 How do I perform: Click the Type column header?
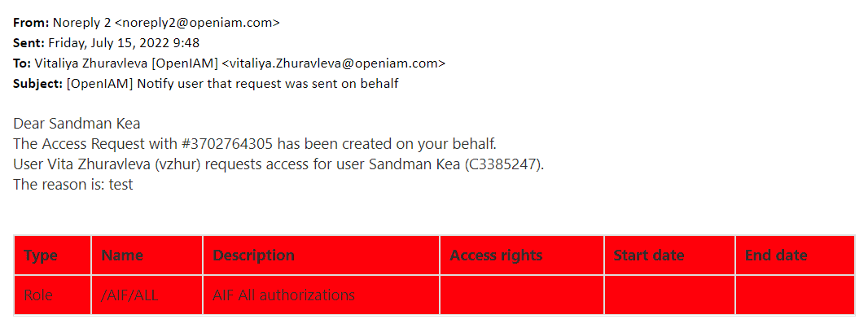tap(41, 256)
